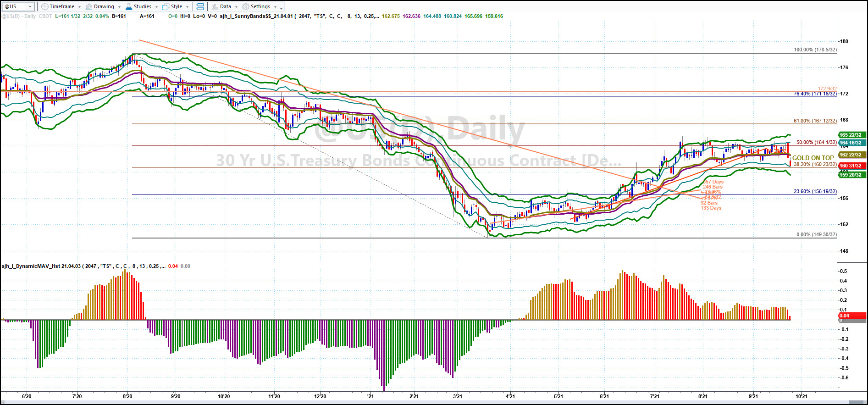Image resolution: width=868 pixels, height=405 pixels.
Task: Open the Data menu label
Action: (x=226, y=6)
